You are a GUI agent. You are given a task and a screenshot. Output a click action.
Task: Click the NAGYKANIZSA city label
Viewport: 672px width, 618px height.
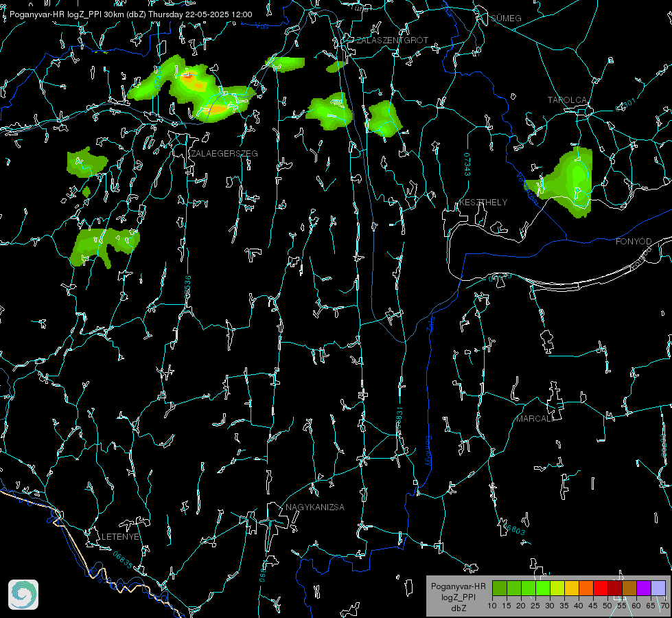(x=315, y=507)
